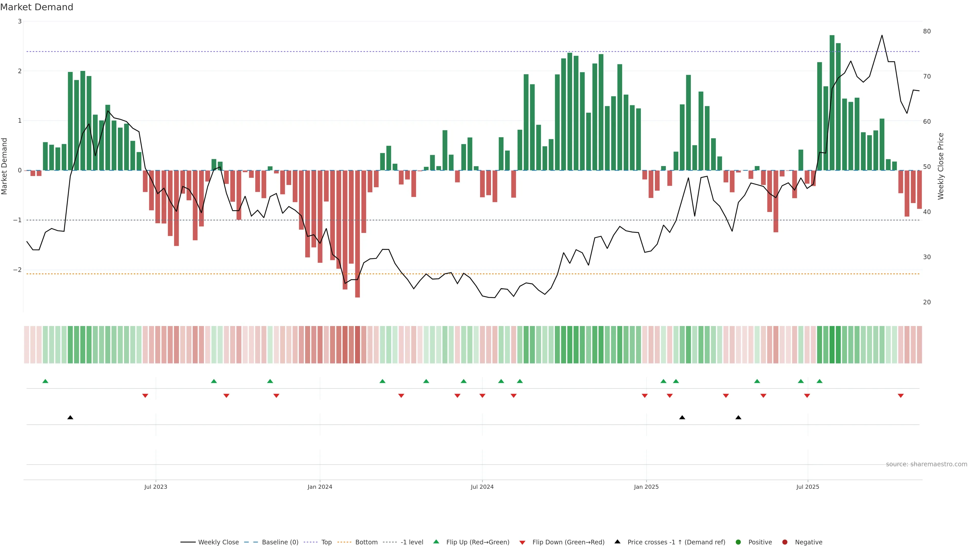Click the black Price crosses -1 legend triangle
The image size is (980, 551).
pos(617,542)
